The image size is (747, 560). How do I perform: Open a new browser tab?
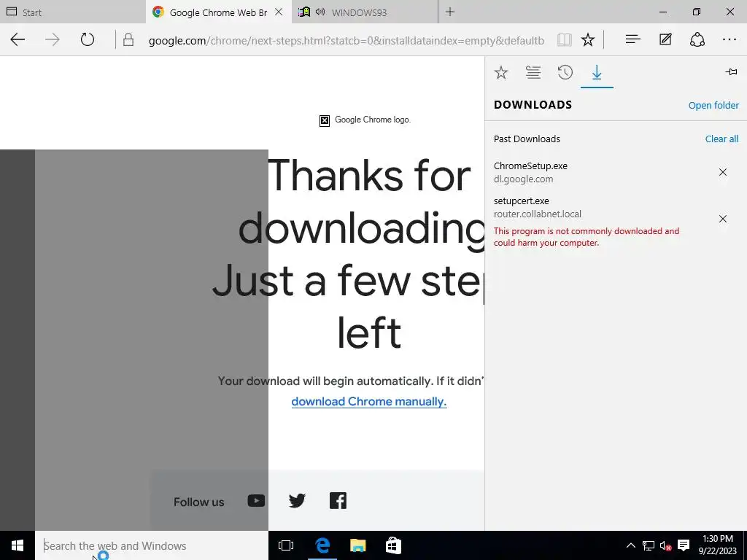pyautogui.click(x=449, y=12)
